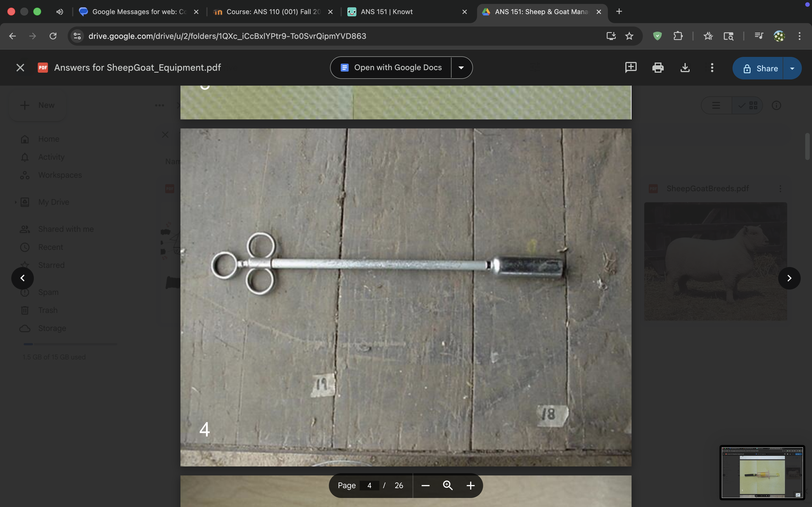Expand the Share options dropdown arrow
Viewport: 812px width, 507px height.
[792, 68]
